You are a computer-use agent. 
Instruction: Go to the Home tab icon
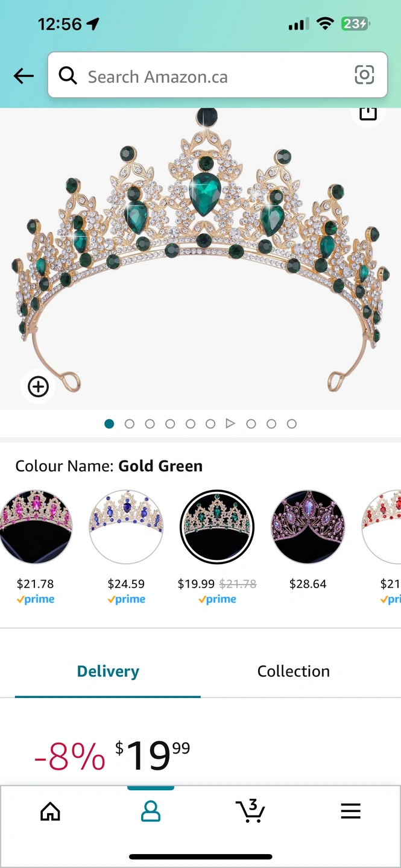(50, 811)
